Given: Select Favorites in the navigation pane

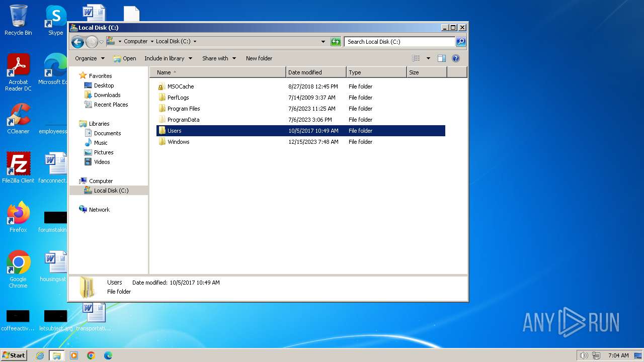Looking at the screenshot, I should (x=100, y=76).
